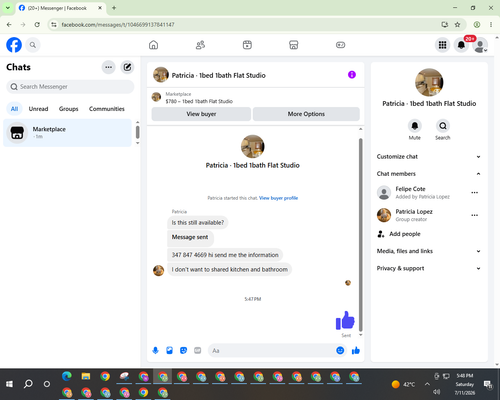Click the Search Messenger field

[x=70, y=87]
